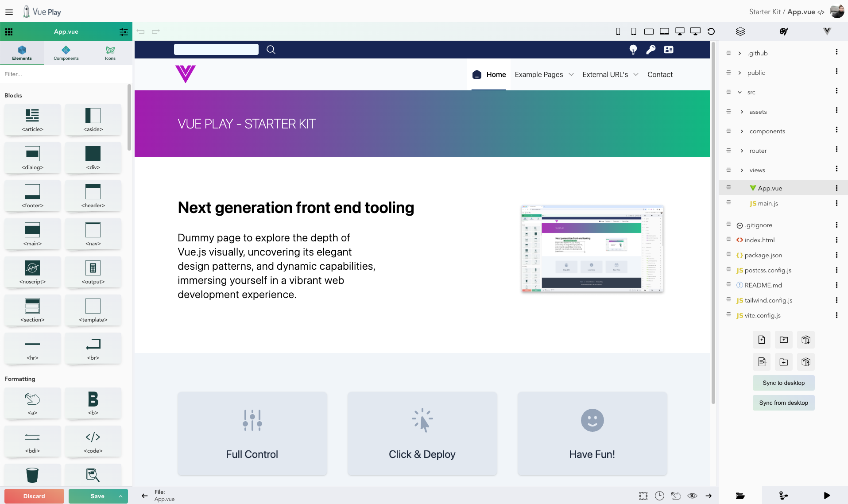Image resolution: width=848 pixels, height=504 pixels.
Task: Select the smallest phone viewport icon
Action: pos(618,31)
